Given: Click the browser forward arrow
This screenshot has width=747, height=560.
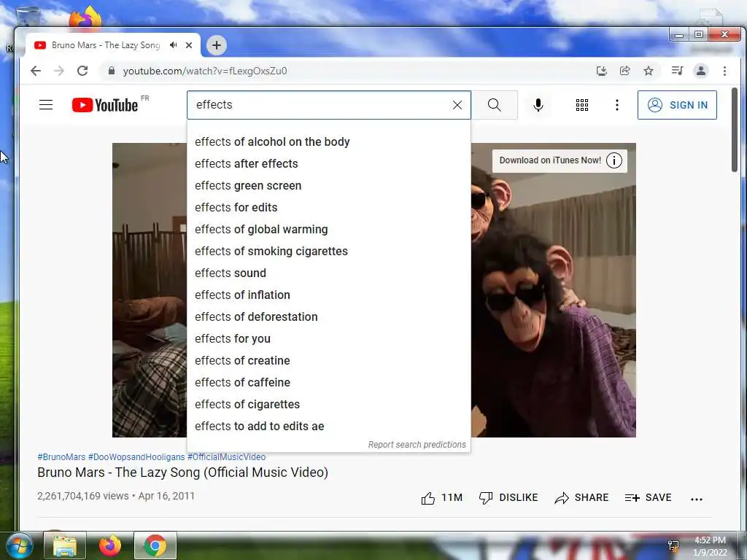Looking at the screenshot, I should pyautogui.click(x=59, y=71).
